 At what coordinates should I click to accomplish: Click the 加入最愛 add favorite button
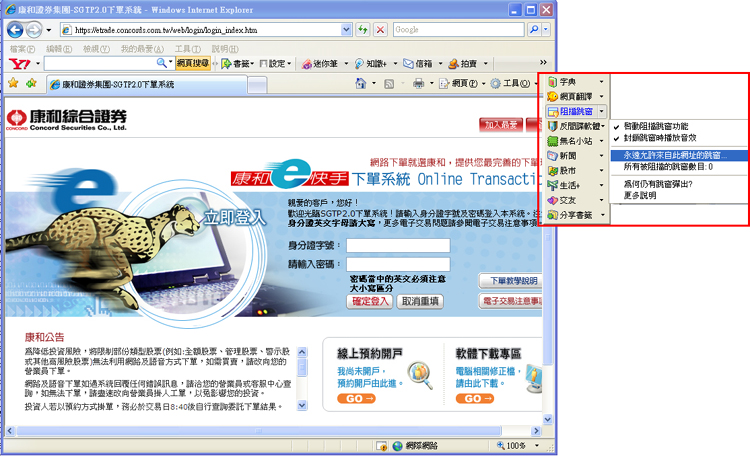point(501,125)
